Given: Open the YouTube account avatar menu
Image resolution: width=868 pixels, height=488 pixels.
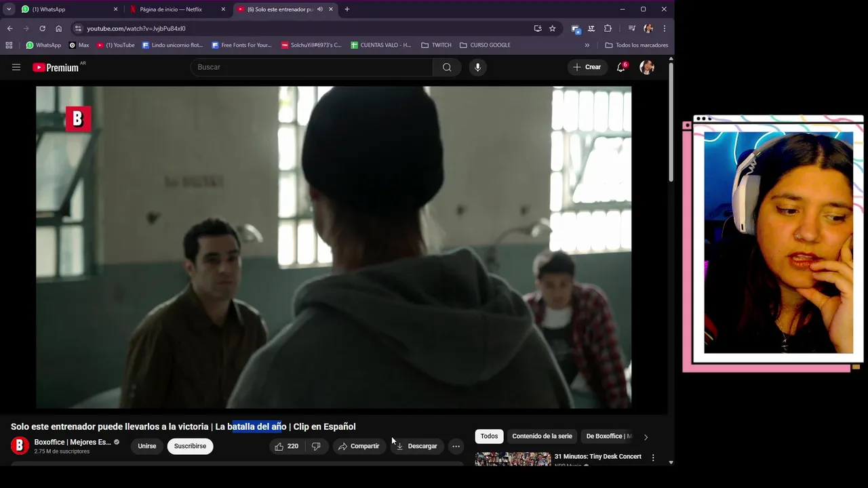Looking at the screenshot, I should point(647,67).
